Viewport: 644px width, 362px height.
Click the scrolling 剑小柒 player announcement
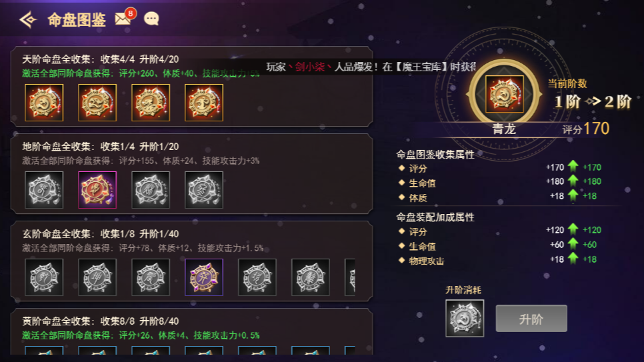point(371,67)
